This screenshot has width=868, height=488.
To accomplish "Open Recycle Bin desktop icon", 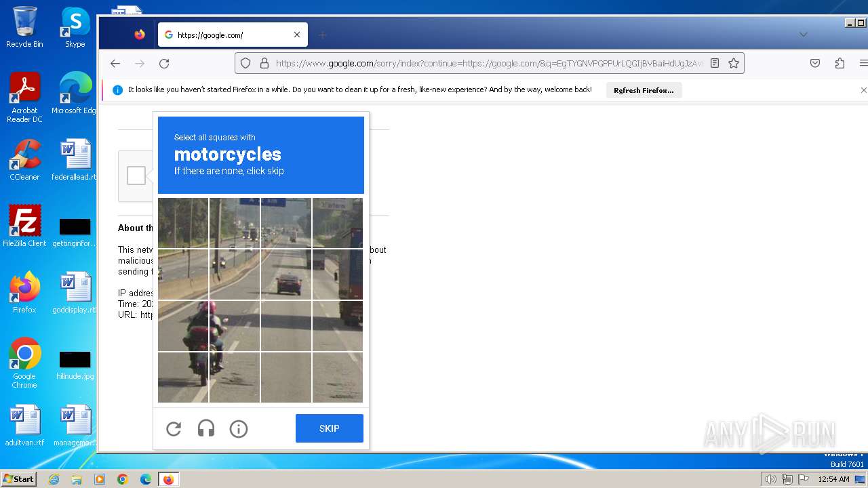I will 24,27.
